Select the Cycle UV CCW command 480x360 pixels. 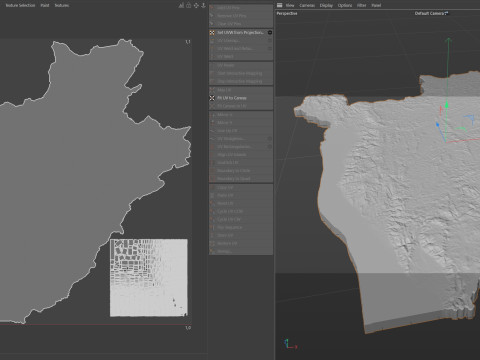click(241, 211)
